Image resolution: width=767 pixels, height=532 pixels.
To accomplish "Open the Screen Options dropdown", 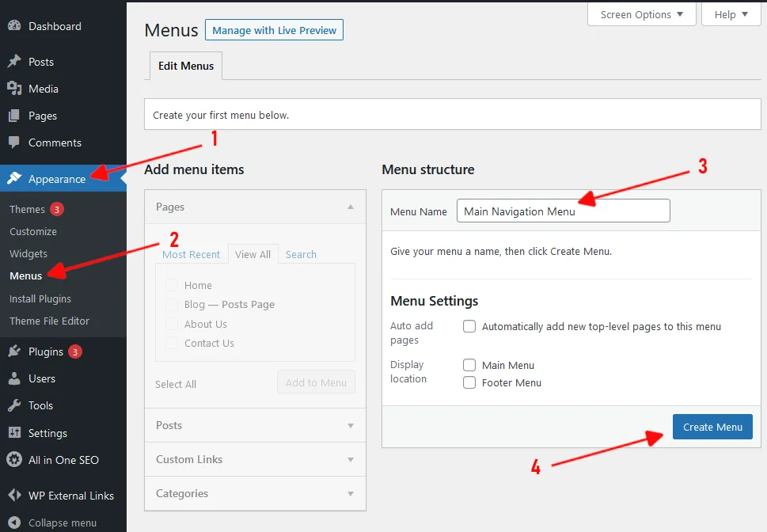I will [x=641, y=15].
